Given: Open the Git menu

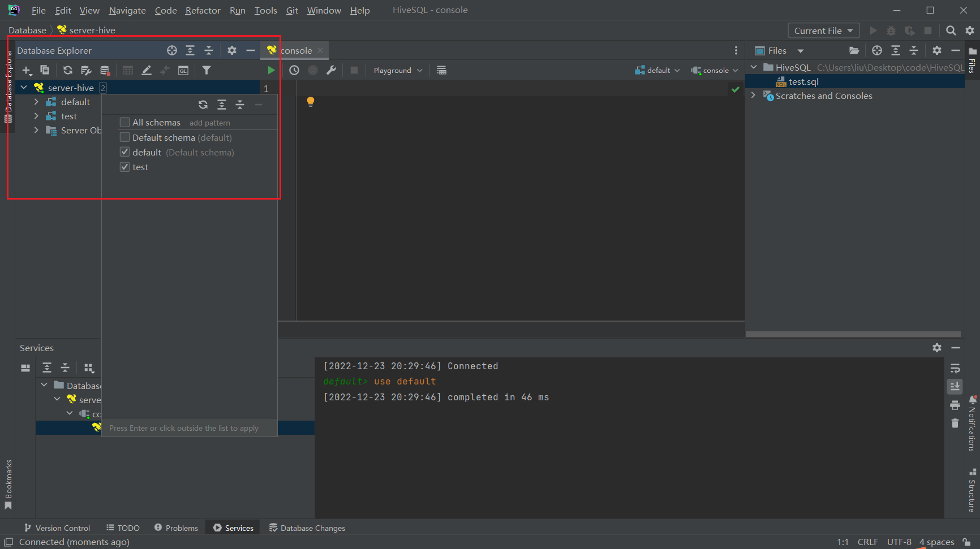Looking at the screenshot, I should click(x=292, y=10).
